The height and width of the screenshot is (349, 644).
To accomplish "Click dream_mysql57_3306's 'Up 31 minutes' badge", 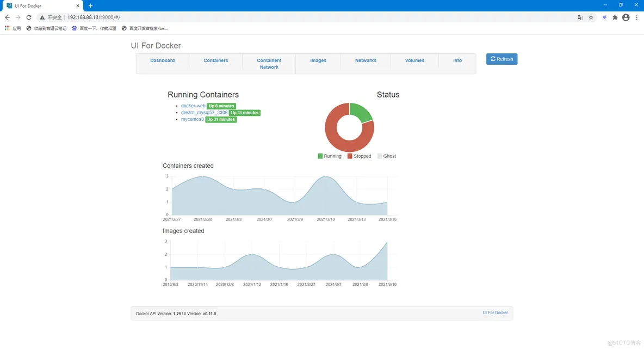I will coord(244,113).
